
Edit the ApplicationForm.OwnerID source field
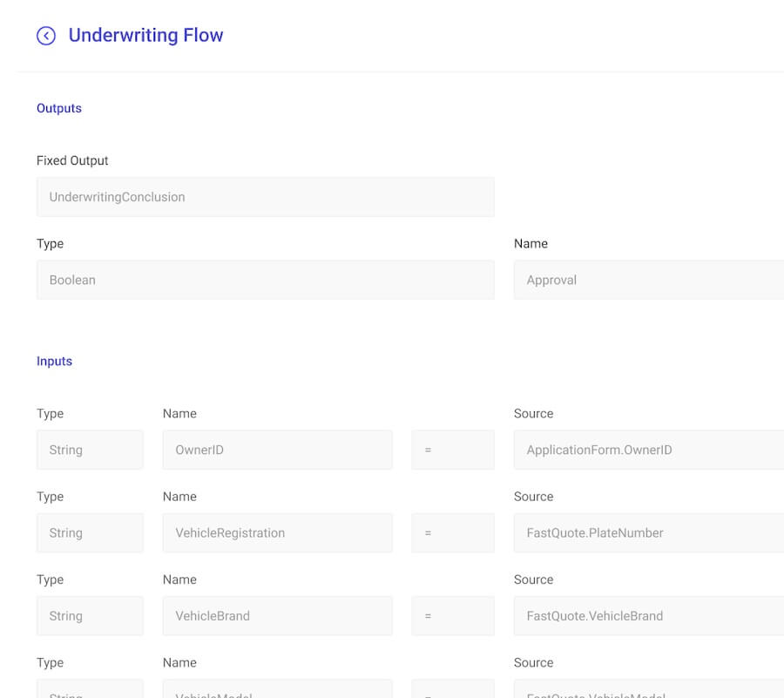pos(649,450)
